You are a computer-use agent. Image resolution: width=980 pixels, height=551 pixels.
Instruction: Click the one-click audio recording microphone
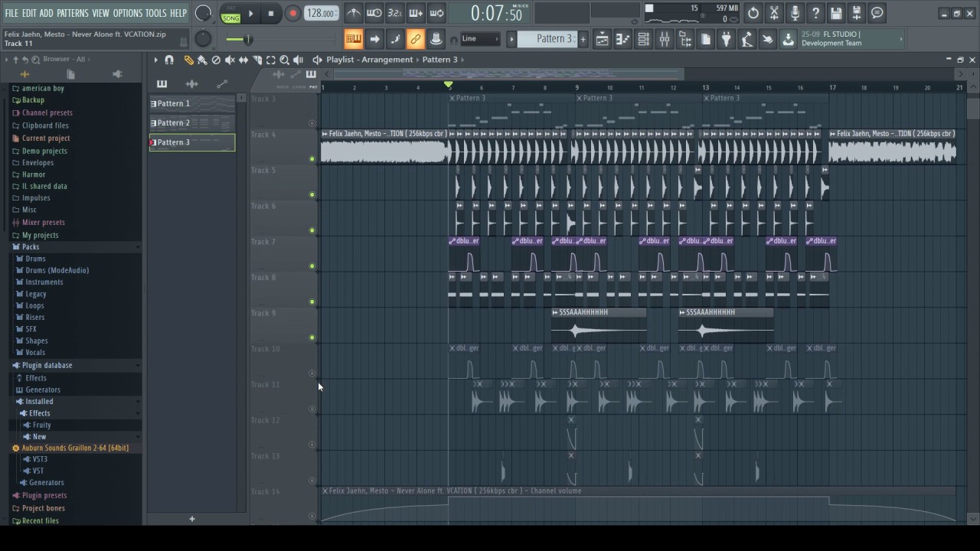(795, 13)
